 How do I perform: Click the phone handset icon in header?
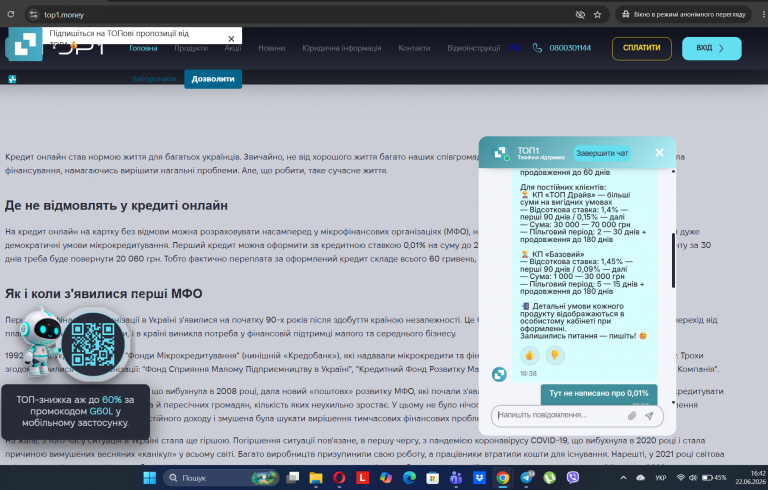[537, 48]
